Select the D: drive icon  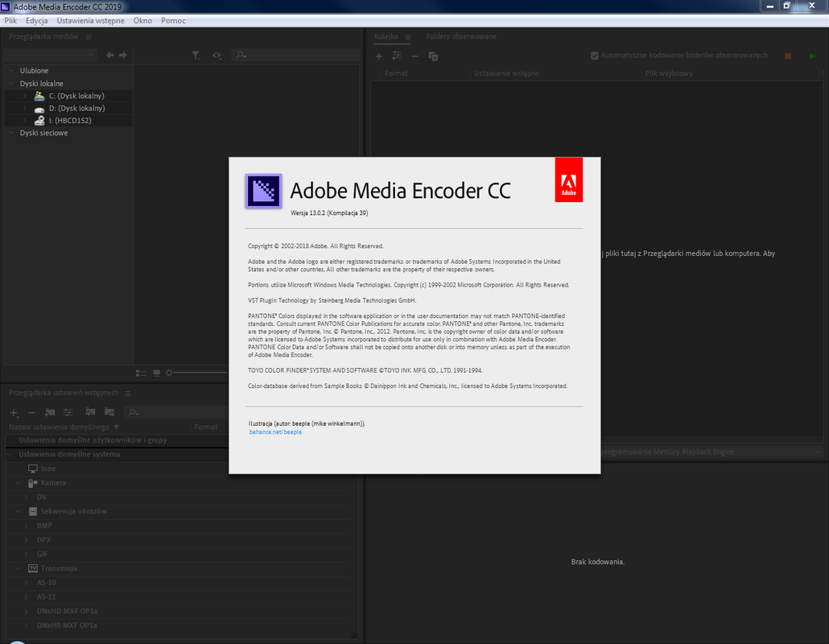[x=39, y=109]
